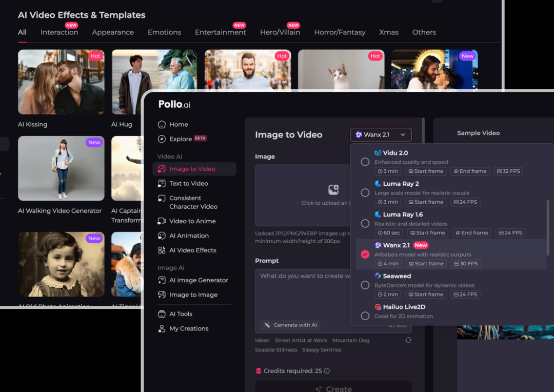Open the smiling bearded man thumbnail
The height and width of the screenshot is (392, 554).
248,69
